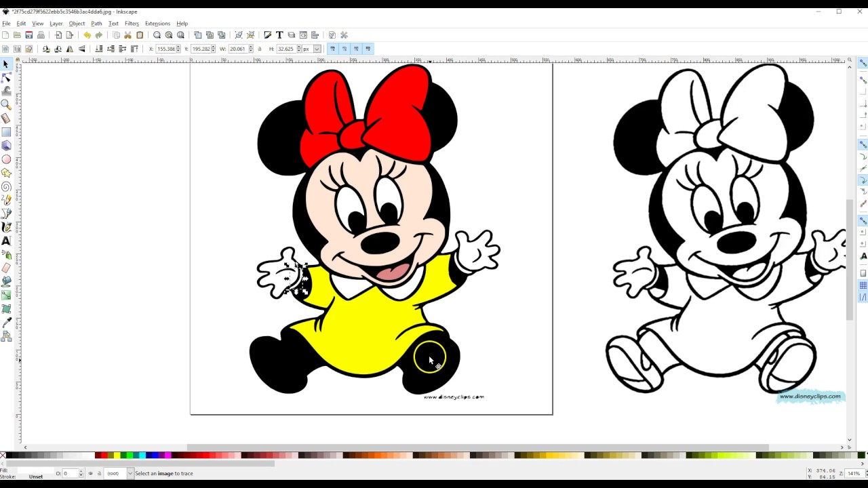The image size is (868, 488).
Task: Open the Text and Font dialog icon
Action: click(279, 35)
